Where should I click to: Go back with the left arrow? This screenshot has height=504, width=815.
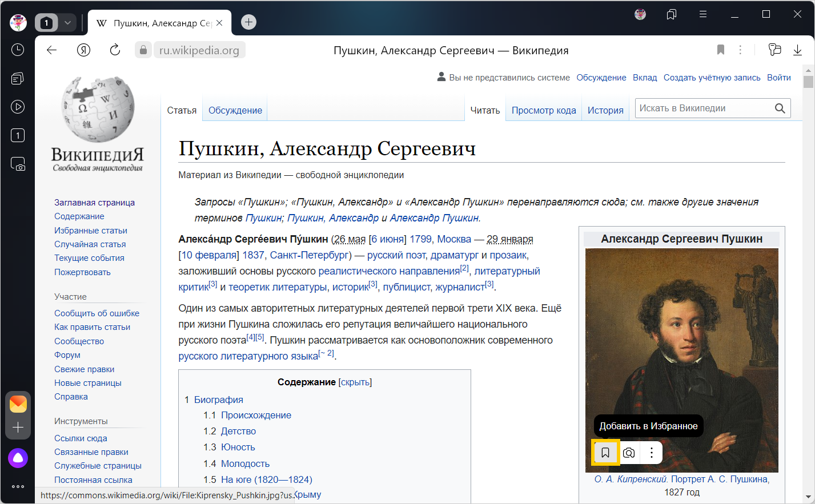[52, 50]
